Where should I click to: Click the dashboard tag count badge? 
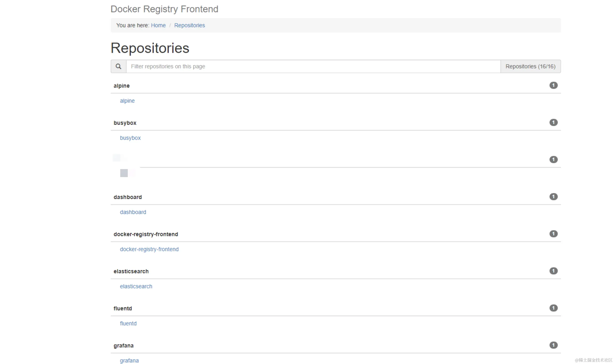click(x=553, y=197)
